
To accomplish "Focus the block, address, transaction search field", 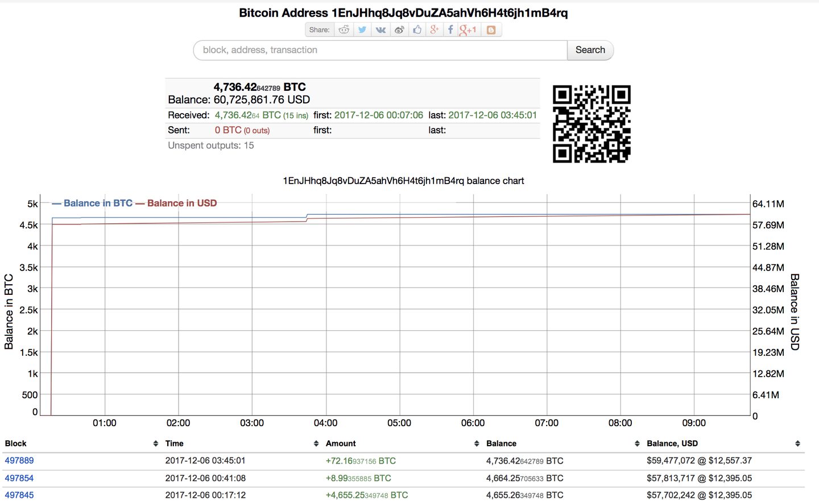I will point(380,50).
